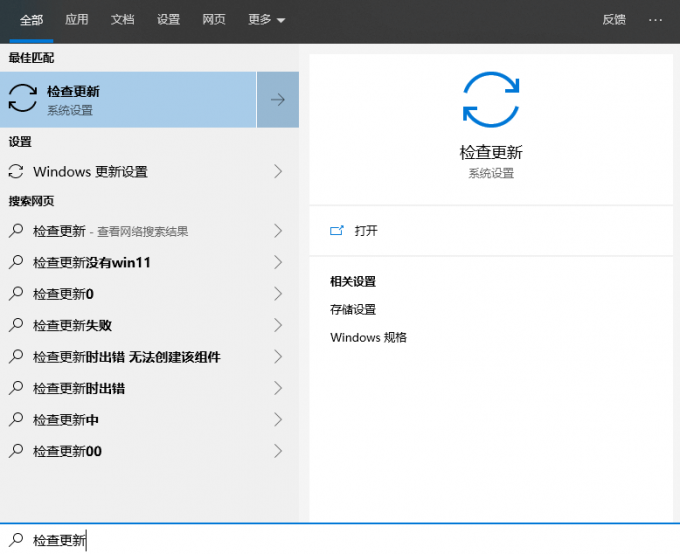Open the 存储设置 related setting link
The image size is (680, 554).
353,310
